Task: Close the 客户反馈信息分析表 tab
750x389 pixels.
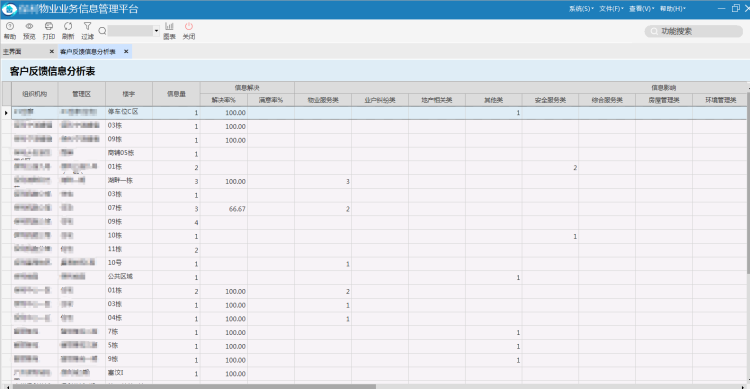Action: tap(126, 52)
